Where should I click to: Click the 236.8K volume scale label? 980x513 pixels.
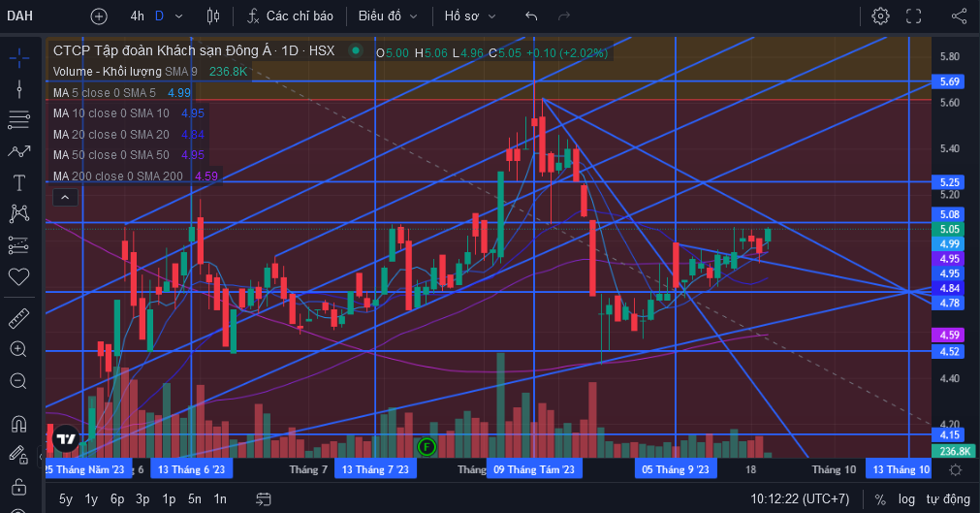coord(954,451)
